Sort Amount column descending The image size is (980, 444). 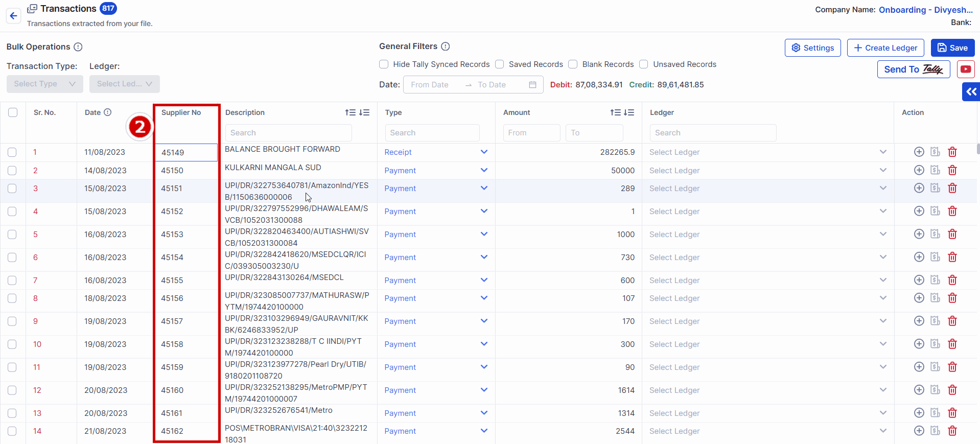point(629,112)
